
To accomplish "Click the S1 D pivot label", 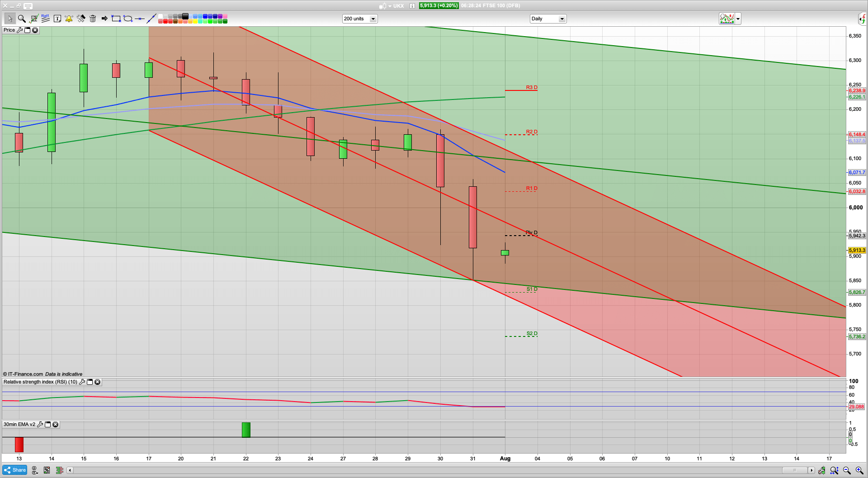I will pyautogui.click(x=532, y=289).
